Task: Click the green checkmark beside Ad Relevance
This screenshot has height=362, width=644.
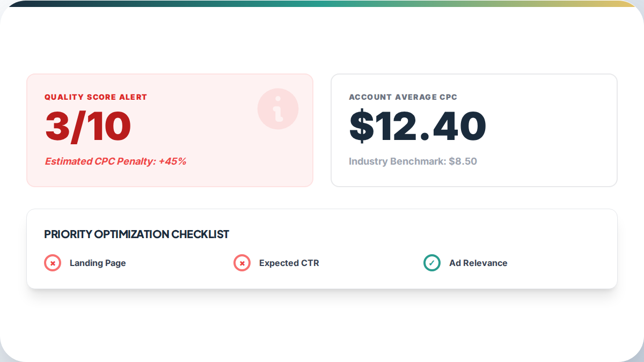Action: [431, 263]
